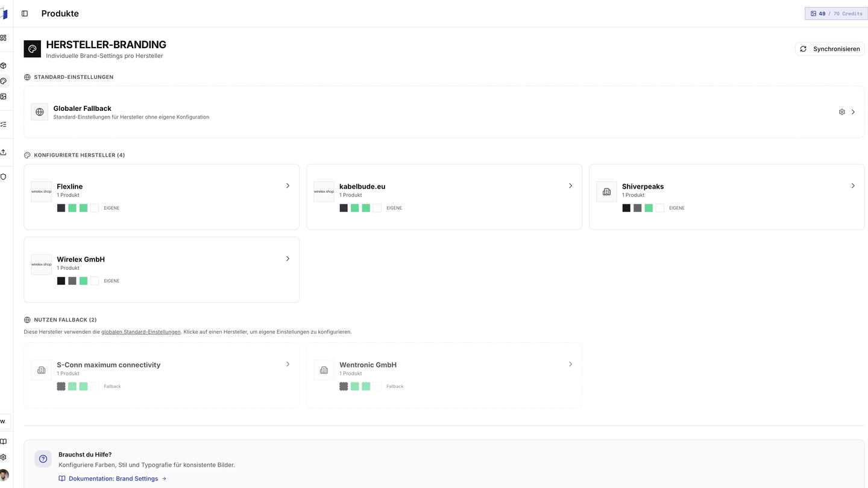
Task: Open the Shiverpeaks card chevron
Action: click(x=853, y=186)
